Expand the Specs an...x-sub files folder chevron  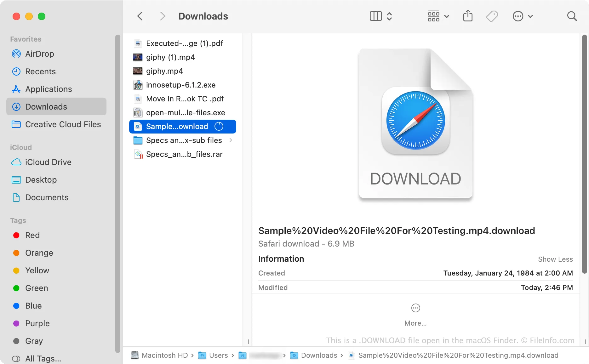pos(231,140)
